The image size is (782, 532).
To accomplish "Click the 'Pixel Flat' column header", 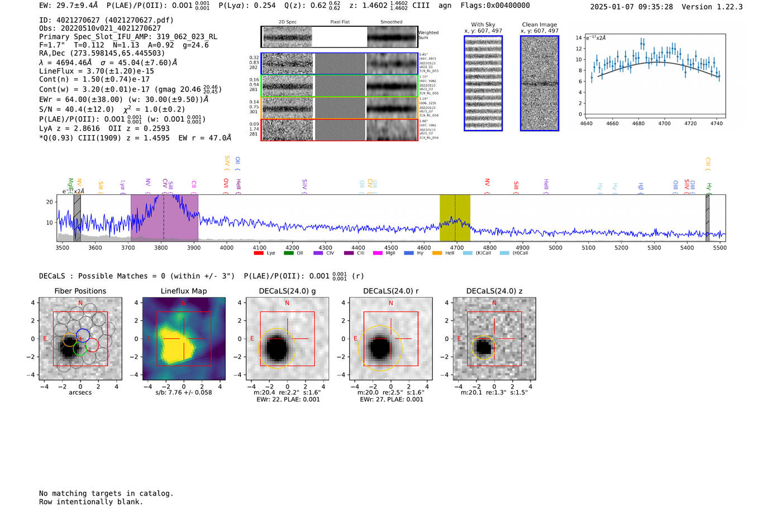I will [340, 22].
